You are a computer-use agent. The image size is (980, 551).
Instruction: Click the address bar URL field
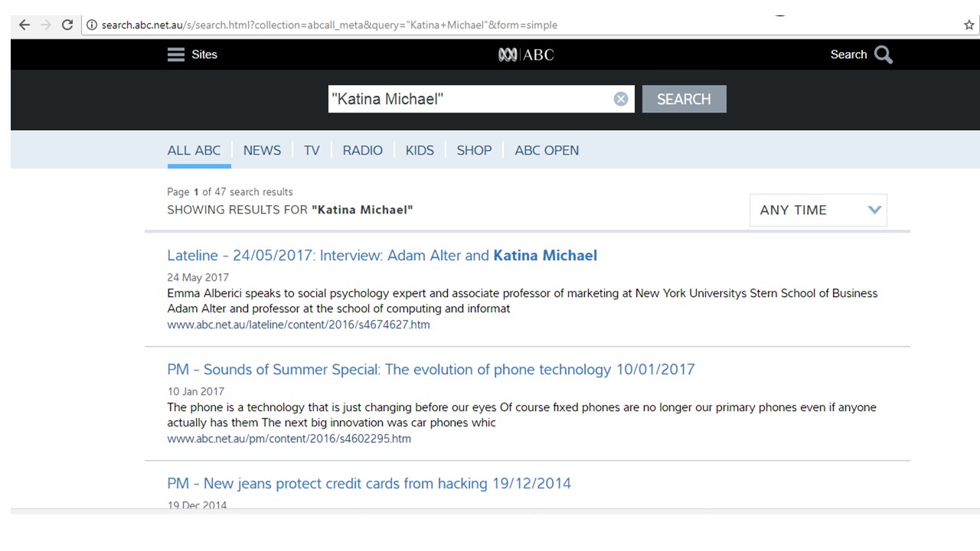tap(521, 24)
